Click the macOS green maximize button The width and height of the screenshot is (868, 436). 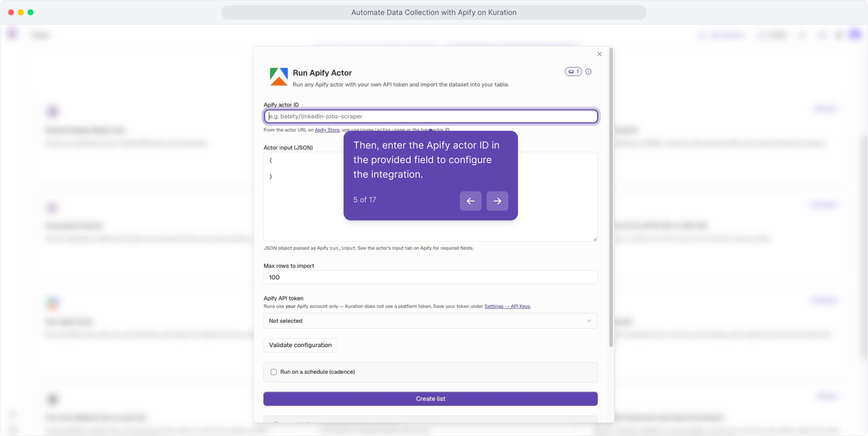(31, 13)
